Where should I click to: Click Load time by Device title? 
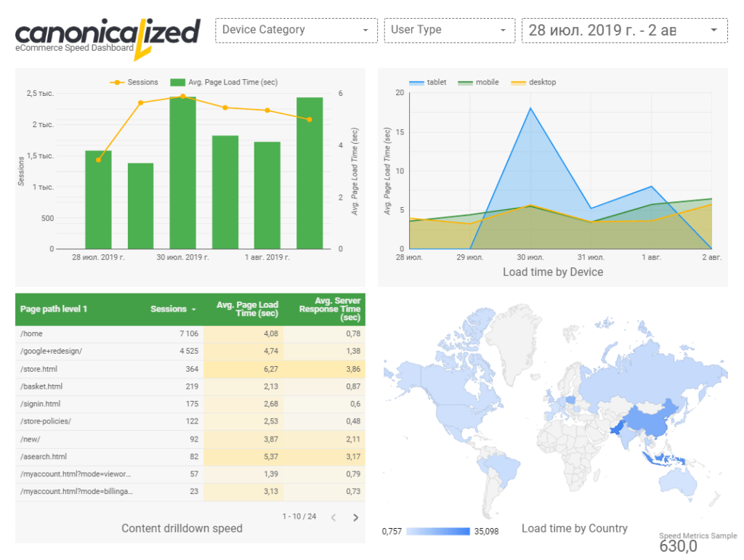click(x=553, y=272)
